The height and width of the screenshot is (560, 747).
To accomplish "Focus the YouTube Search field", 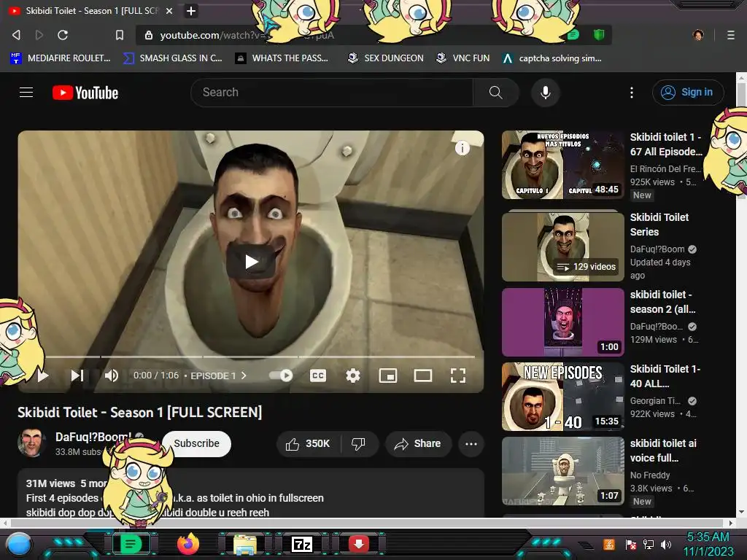I will (332, 93).
